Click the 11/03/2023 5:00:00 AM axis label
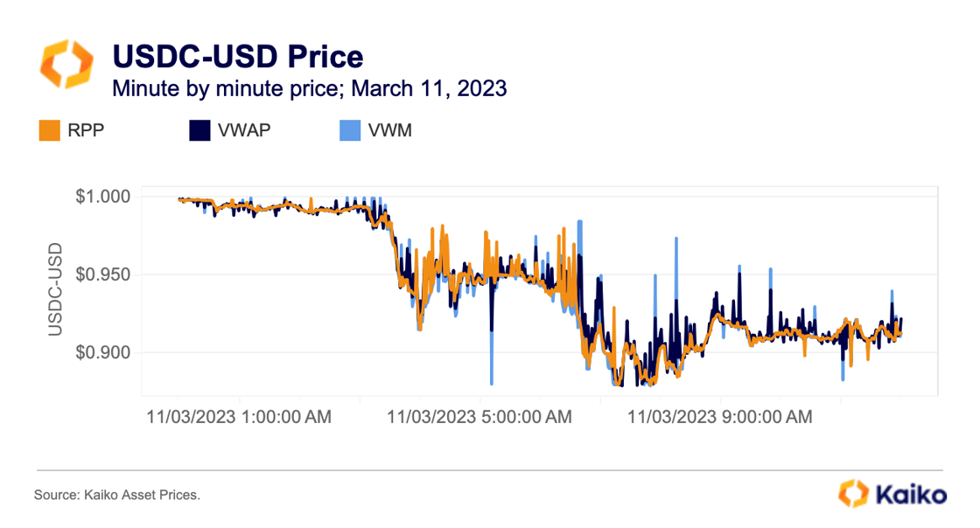The image size is (980, 528). 479,418
